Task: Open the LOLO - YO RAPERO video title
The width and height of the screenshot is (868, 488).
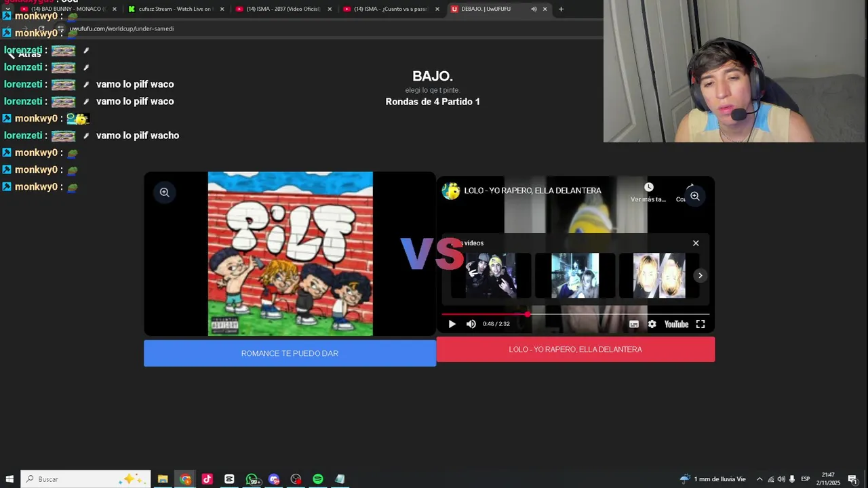Action: [x=532, y=191]
